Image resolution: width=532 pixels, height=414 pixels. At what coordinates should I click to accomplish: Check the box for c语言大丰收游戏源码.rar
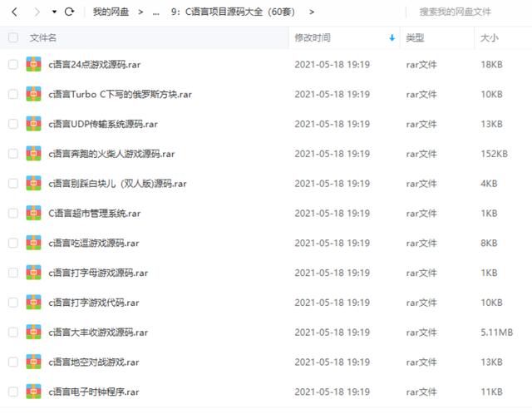(x=13, y=333)
